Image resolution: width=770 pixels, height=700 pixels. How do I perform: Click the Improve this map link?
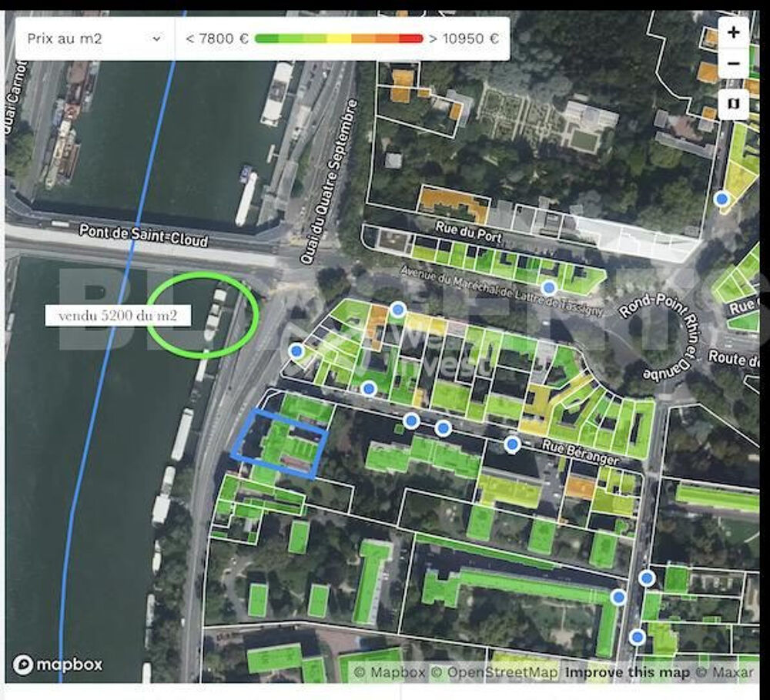tap(628, 672)
